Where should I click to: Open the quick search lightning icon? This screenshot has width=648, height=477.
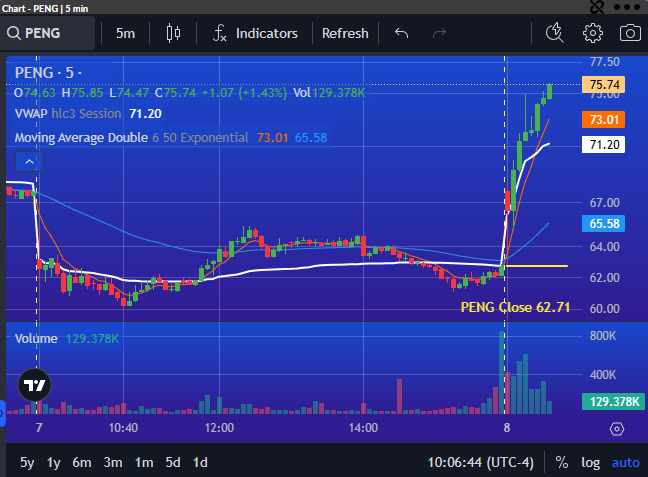point(555,33)
